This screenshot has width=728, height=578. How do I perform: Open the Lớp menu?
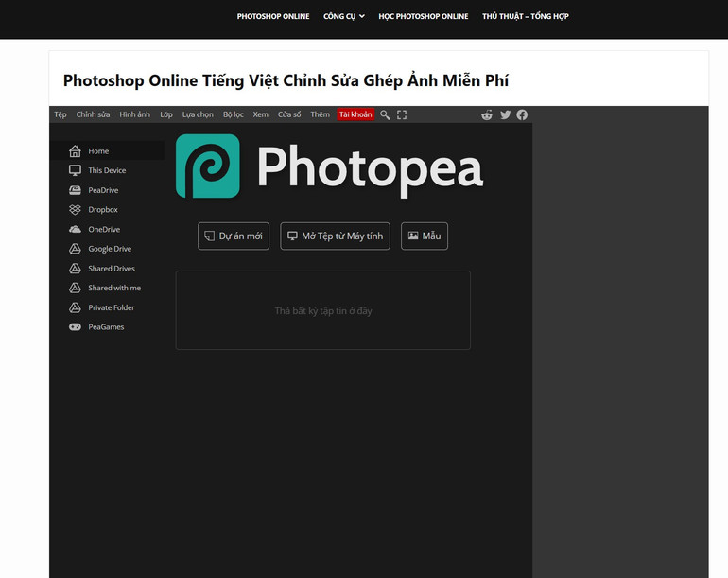[x=166, y=114]
